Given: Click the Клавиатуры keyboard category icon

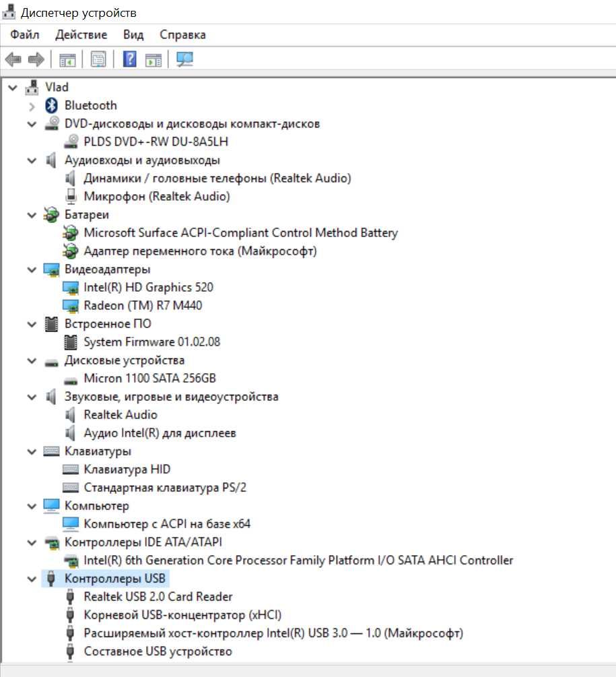Looking at the screenshot, I should (51, 451).
